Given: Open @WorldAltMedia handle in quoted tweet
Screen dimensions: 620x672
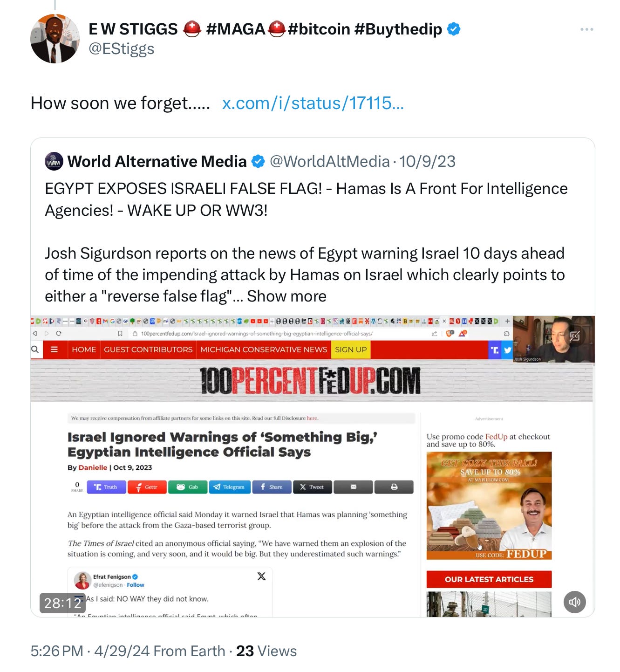Looking at the screenshot, I should tap(329, 161).
